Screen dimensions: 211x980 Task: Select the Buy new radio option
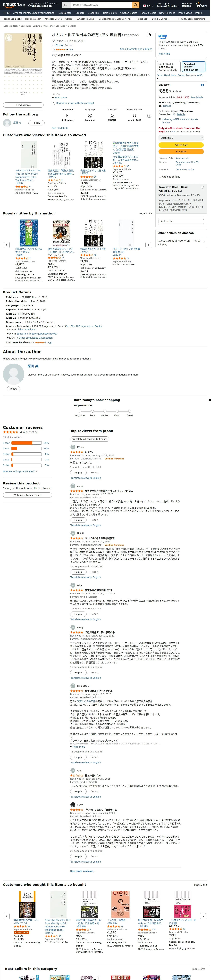[x=202, y=85]
